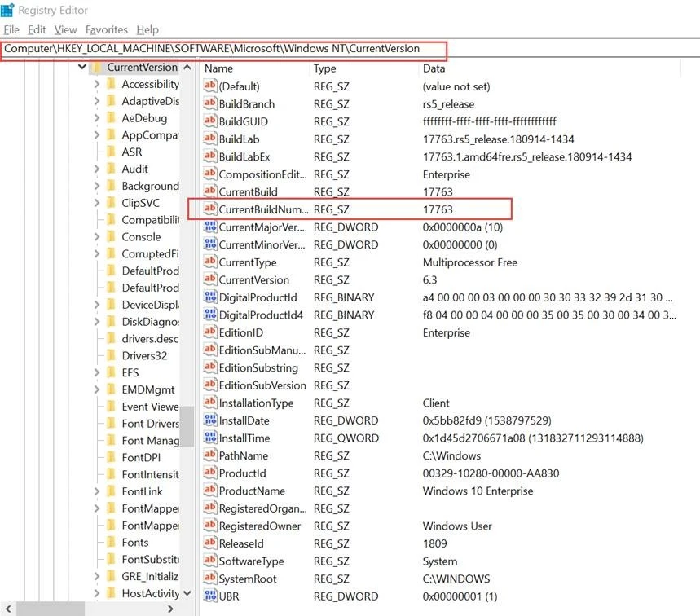Viewport: 700px width, 616px height.
Task: Click the DWORD icon beside InstallDate
Action: point(209,421)
